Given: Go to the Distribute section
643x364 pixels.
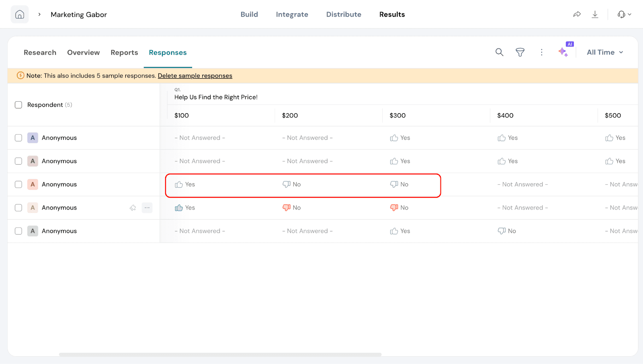Looking at the screenshot, I should tap(344, 14).
